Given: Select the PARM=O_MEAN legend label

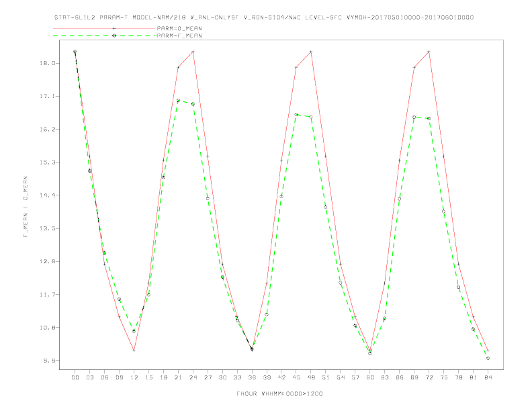Looking at the screenshot, I should point(179,28).
